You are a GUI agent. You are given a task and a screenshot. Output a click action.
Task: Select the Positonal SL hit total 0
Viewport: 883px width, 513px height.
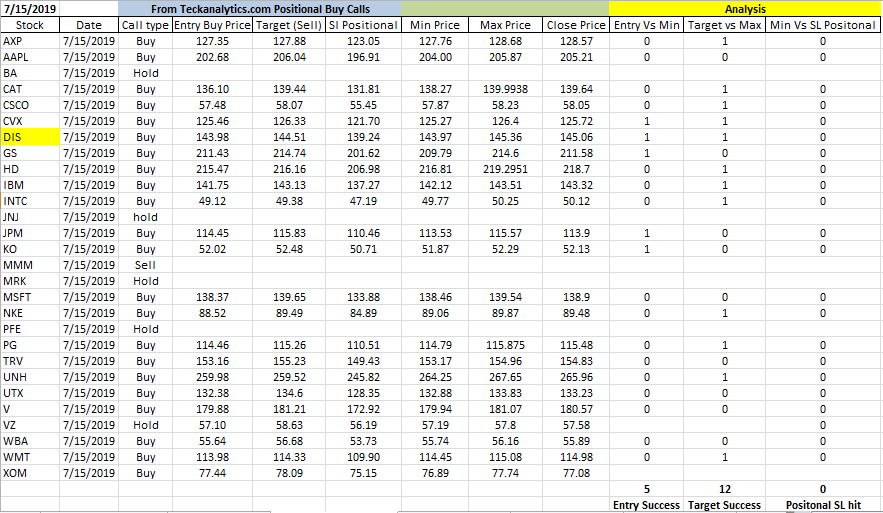823,489
